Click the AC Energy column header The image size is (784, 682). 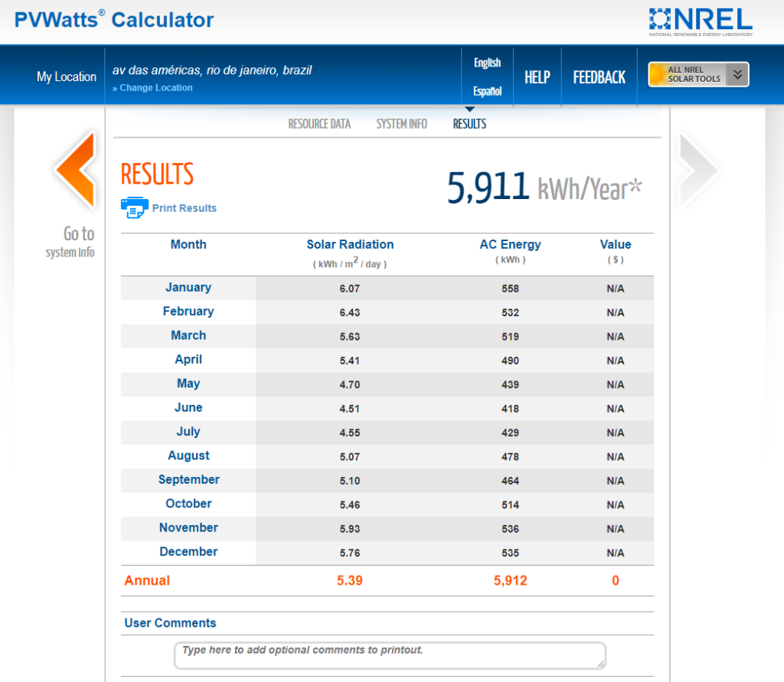tap(511, 244)
